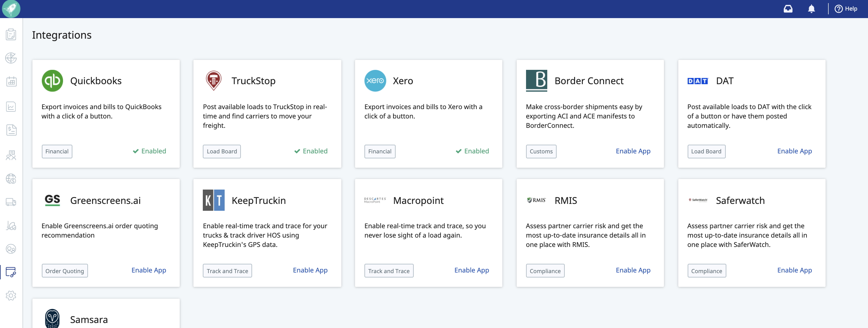This screenshot has height=328, width=868.
Task: Click Enabled status on Quickbooks card
Action: click(149, 151)
